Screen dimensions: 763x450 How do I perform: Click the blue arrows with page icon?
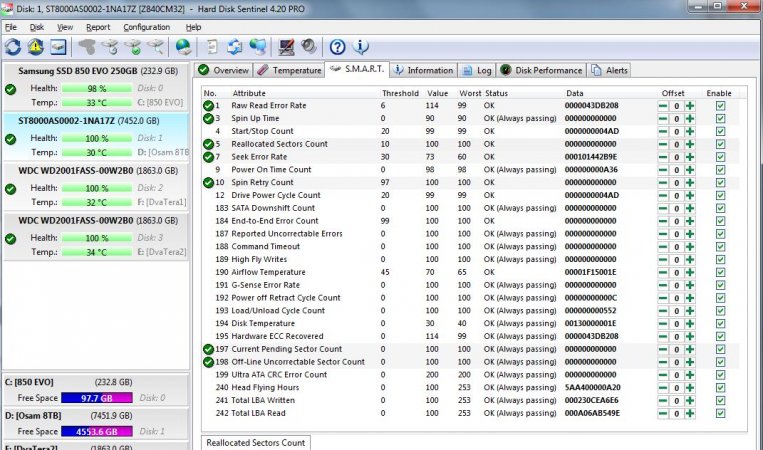235,47
